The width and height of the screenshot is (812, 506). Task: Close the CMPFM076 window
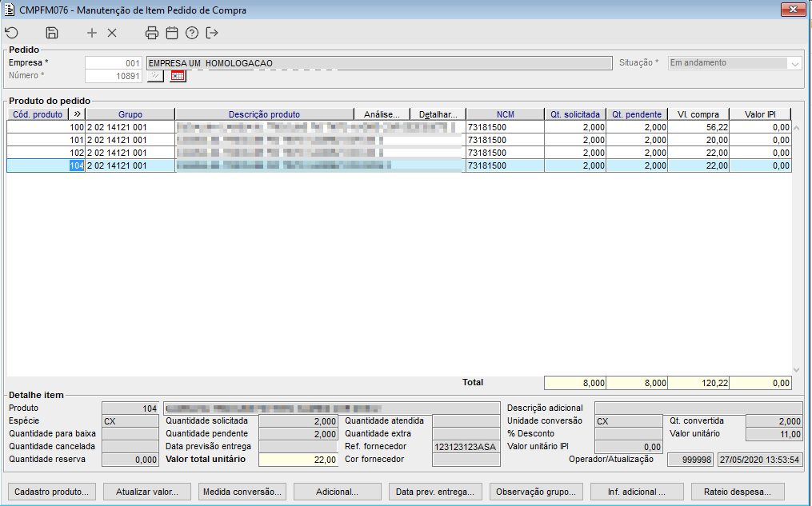coord(793,10)
